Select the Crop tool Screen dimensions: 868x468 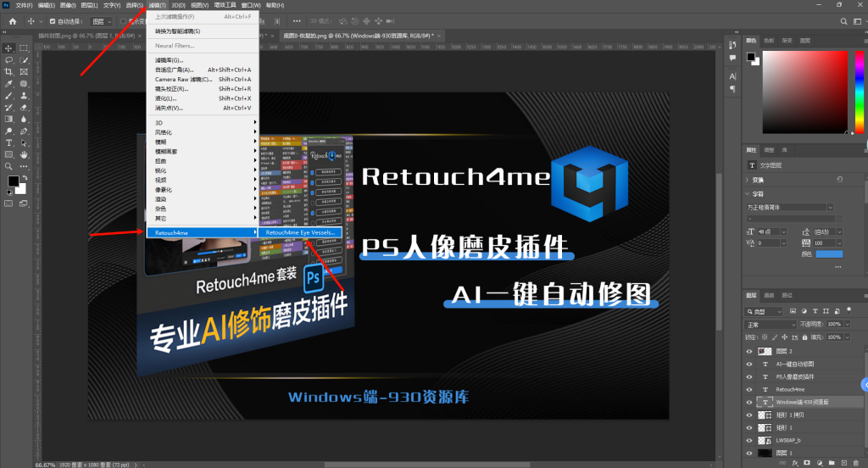[8, 72]
